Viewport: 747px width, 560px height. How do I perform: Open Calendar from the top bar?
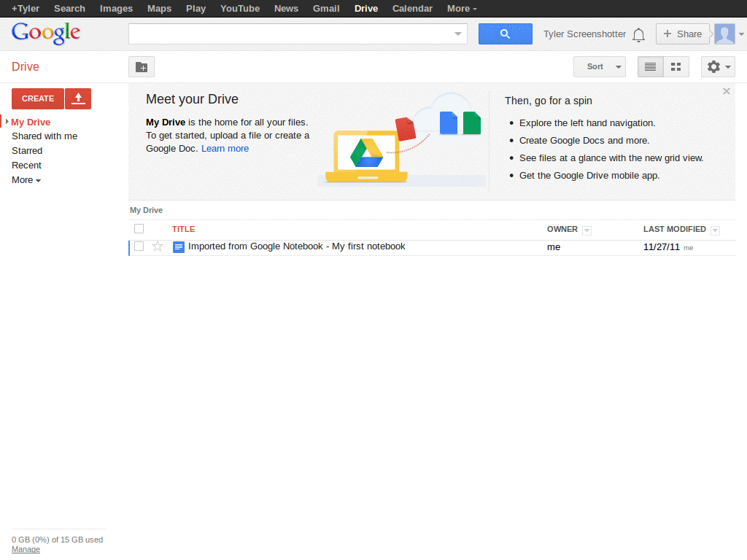point(412,9)
